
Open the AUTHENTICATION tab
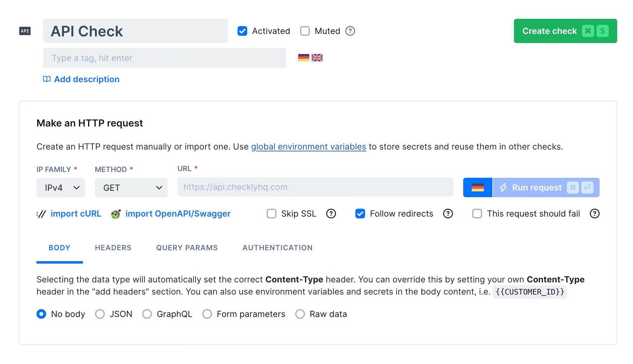click(278, 248)
